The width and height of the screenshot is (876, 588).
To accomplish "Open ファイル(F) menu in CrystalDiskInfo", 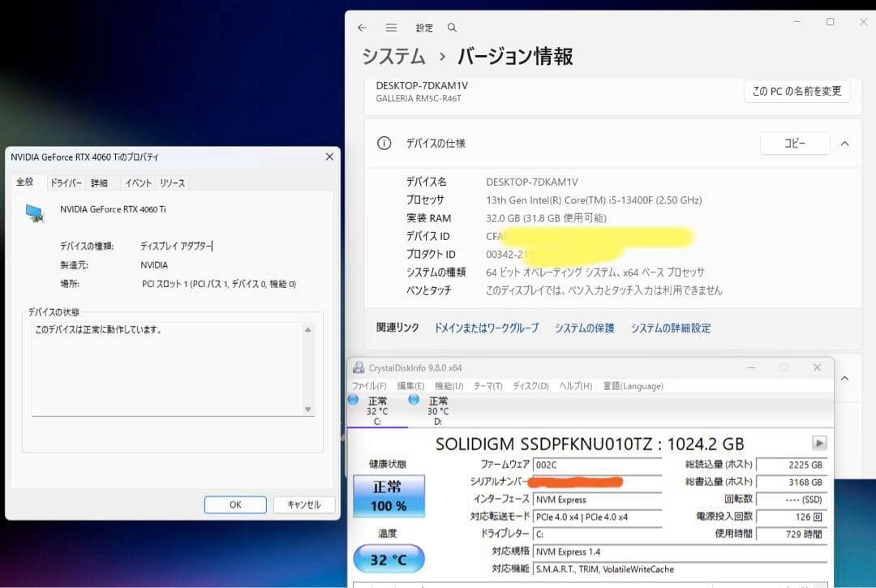I will 369,386.
